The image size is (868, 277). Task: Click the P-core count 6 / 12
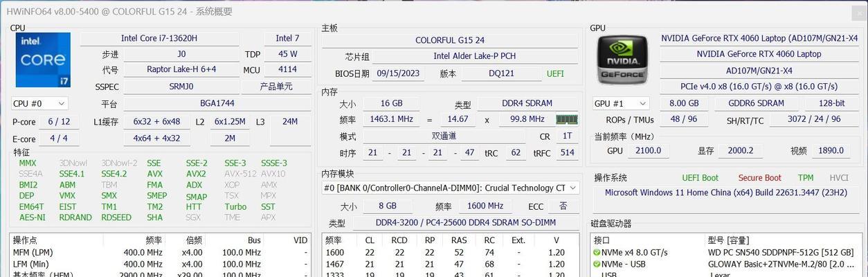59,121
